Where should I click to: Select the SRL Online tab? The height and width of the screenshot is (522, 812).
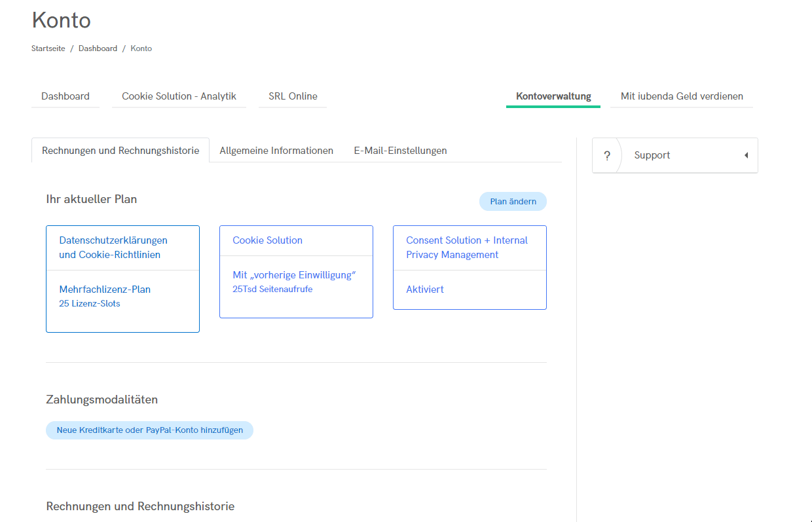pos(293,96)
